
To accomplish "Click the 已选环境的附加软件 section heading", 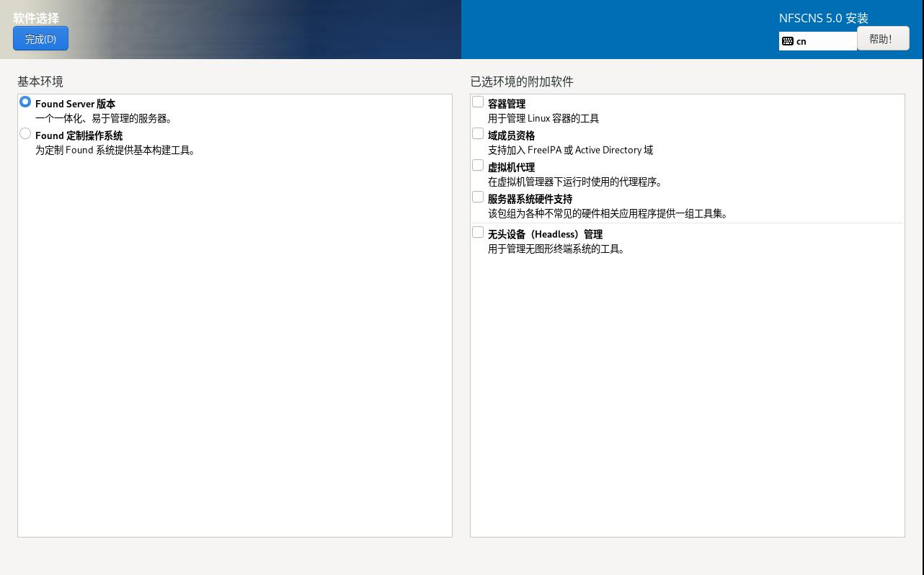I will click(522, 81).
